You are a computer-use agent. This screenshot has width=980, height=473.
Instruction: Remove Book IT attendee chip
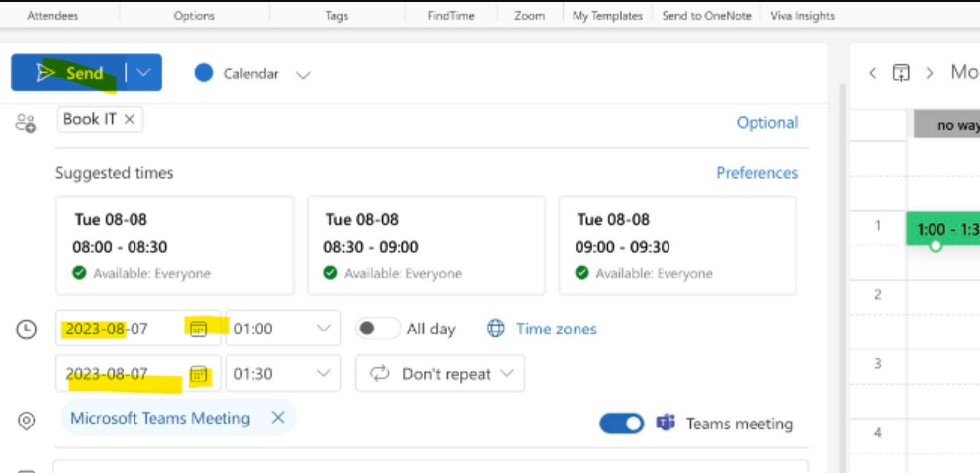pyautogui.click(x=130, y=119)
